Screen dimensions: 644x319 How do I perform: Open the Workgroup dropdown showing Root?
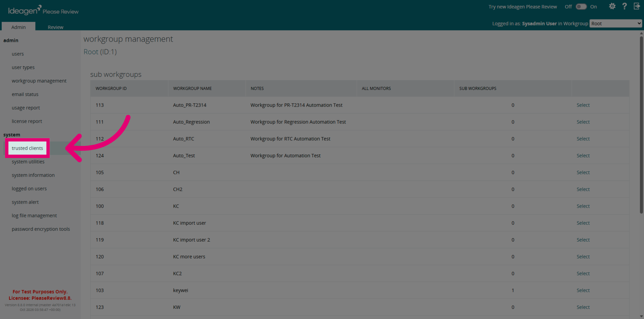coord(615,23)
